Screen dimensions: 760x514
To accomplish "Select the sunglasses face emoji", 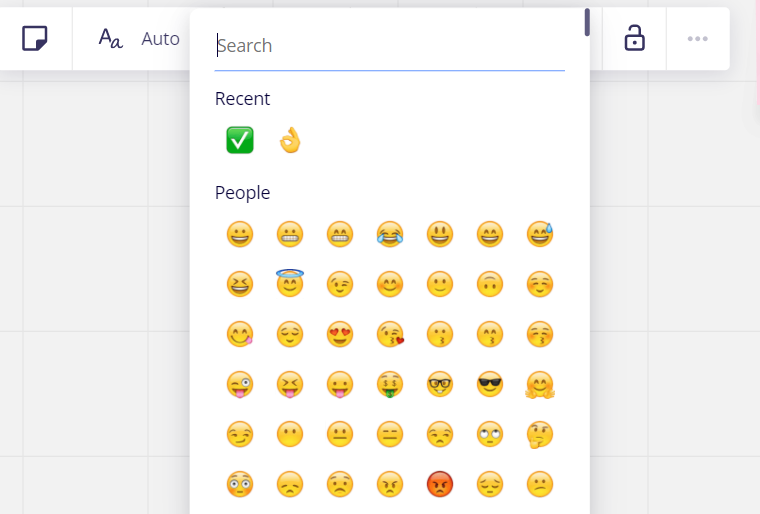I will [490, 384].
